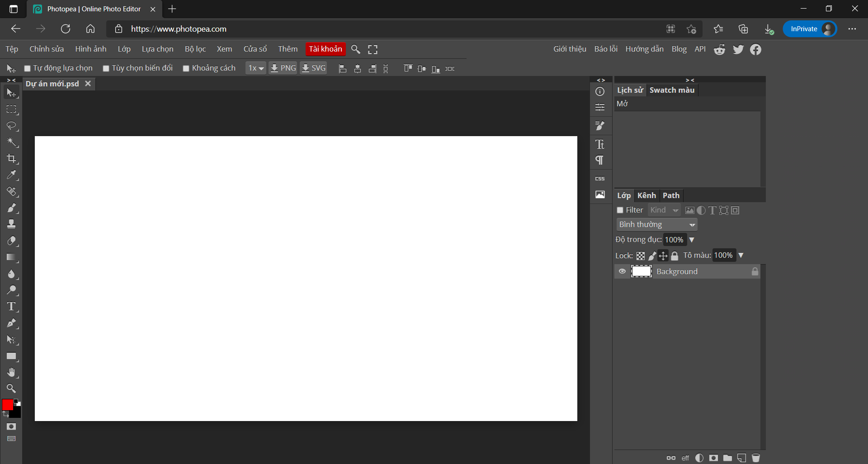Expand the narrow side panel column arrows
The image size is (868, 464).
tap(601, 80)
